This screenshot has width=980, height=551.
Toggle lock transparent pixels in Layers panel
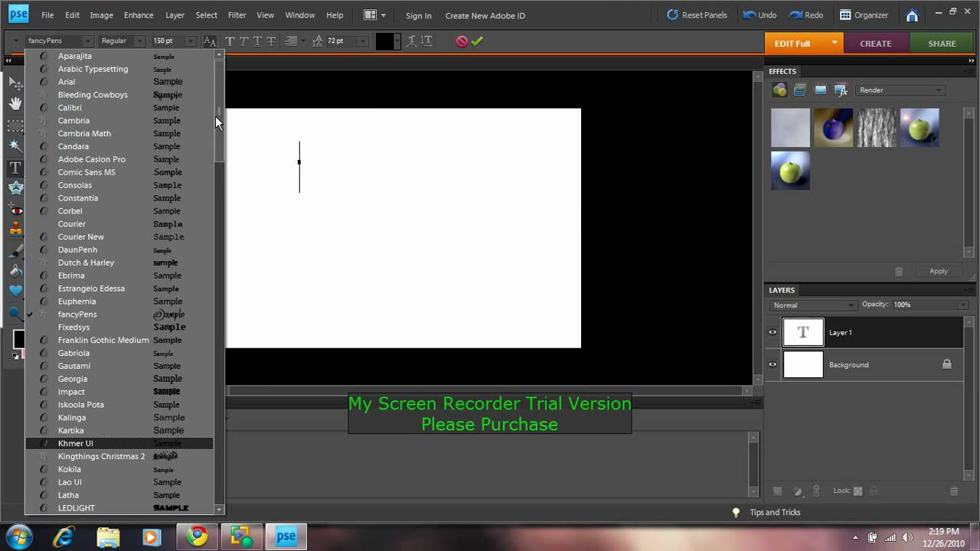click(x=857, y=491)
